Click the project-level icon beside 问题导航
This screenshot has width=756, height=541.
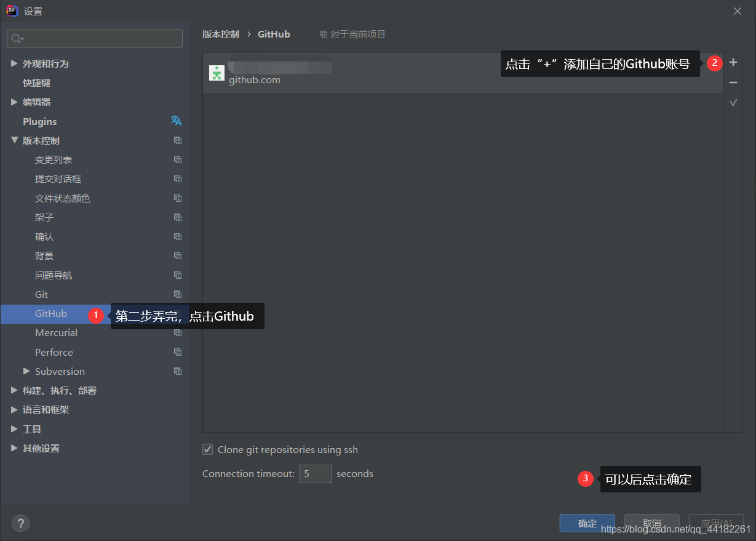tap(178, 275)
